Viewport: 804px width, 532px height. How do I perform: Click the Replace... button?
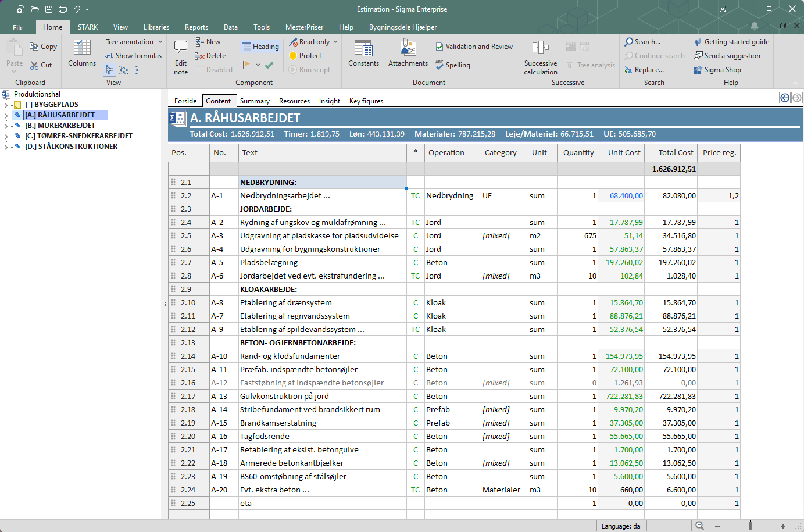click(644, 70)
